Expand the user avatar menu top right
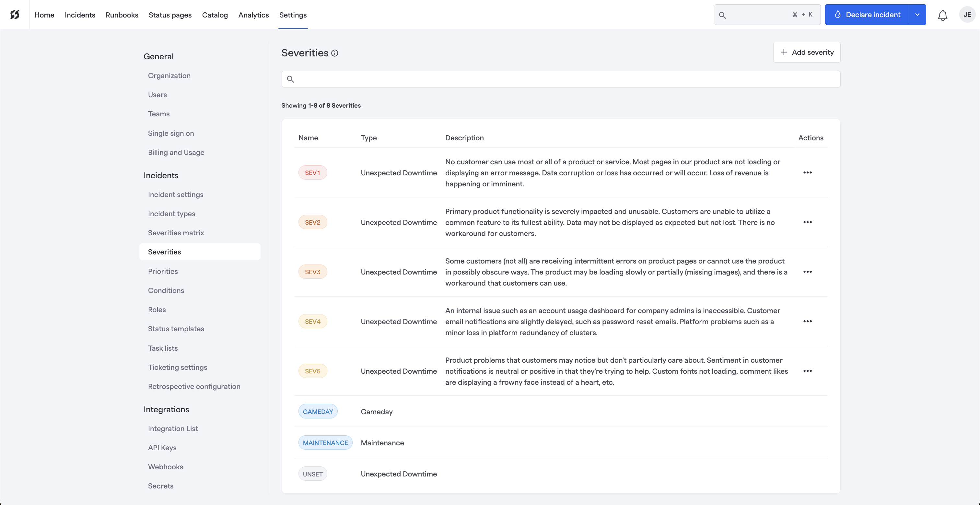 [966, 14]
